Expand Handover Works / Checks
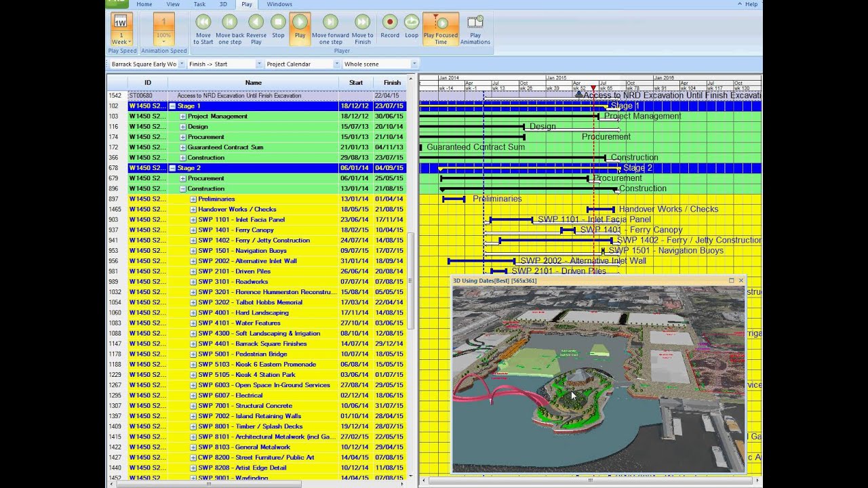 click(x=193, y=209)
